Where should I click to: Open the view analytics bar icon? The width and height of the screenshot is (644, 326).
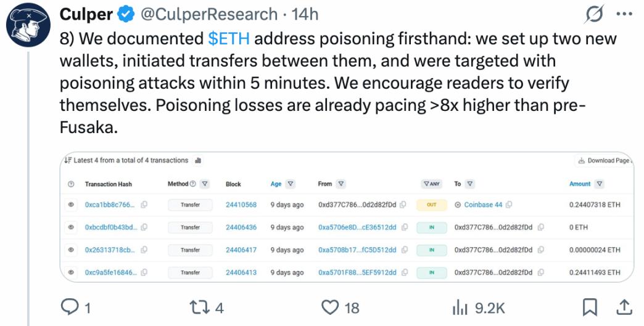[460, 306]
